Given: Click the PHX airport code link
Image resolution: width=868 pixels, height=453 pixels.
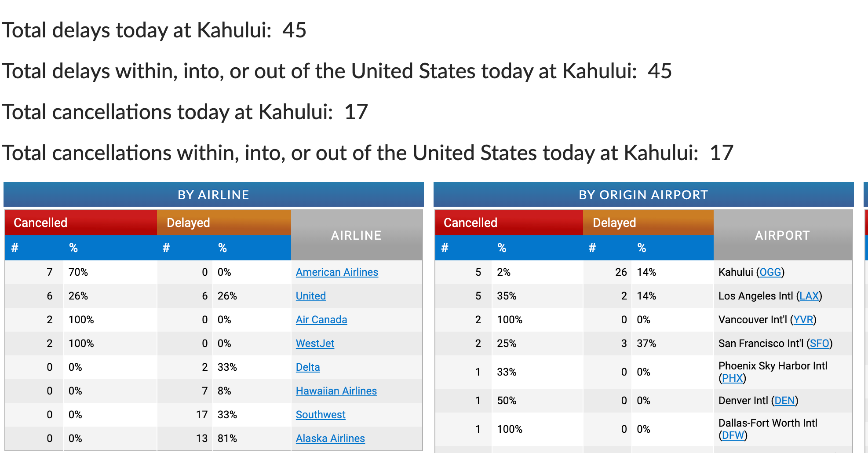Looking at the screenshot, I should 732,378.
